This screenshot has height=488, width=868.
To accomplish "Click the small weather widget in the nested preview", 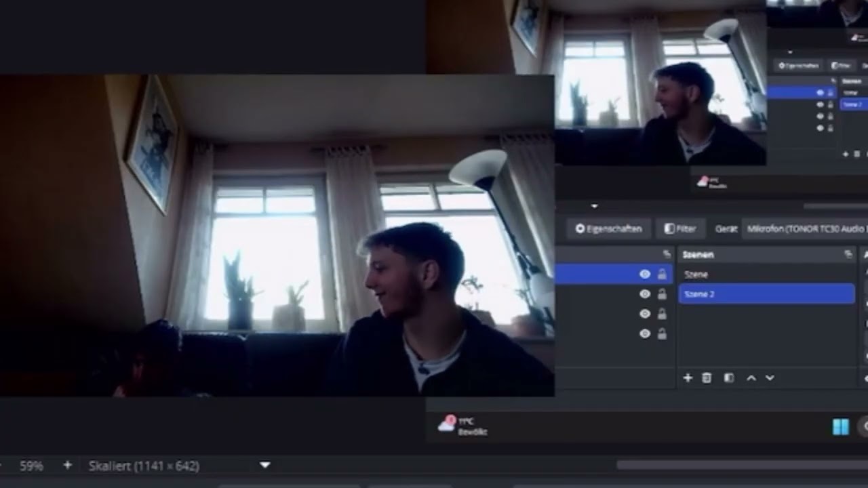I will (713, 182).
